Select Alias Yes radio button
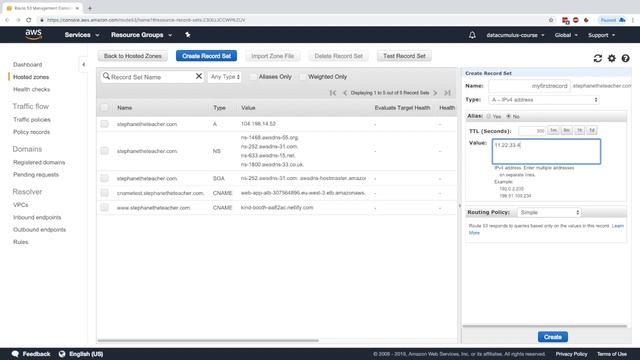Screen dimensions: 640x360 (489, 116)
